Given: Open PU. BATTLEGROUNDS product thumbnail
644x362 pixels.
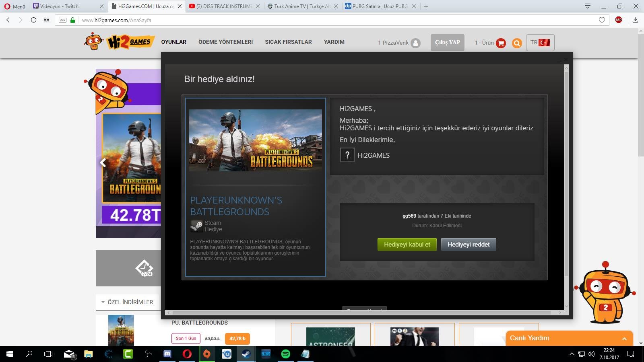Looking at the screenshot, I should [121, 330].
